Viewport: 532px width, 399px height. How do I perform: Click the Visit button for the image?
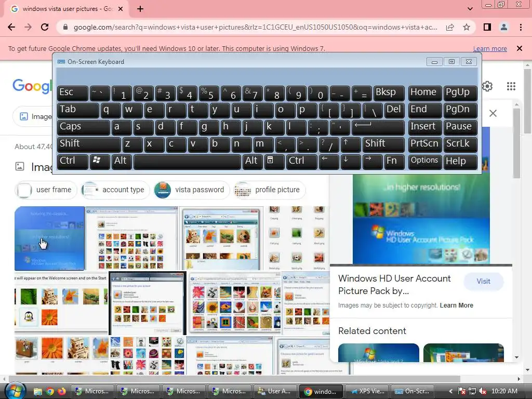(483, 281)
